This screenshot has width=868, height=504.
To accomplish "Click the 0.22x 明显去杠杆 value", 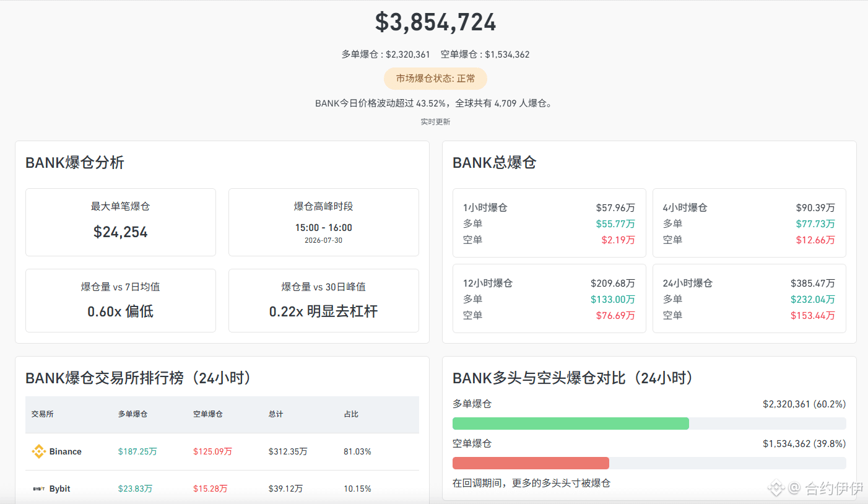I will [324, 311].
